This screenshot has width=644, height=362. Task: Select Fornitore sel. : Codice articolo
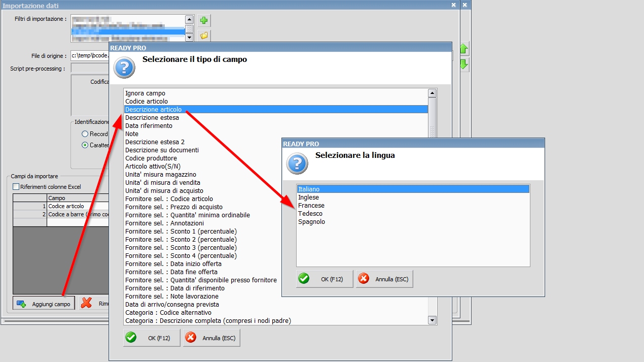pyautogui.click(x=203, y=199)
